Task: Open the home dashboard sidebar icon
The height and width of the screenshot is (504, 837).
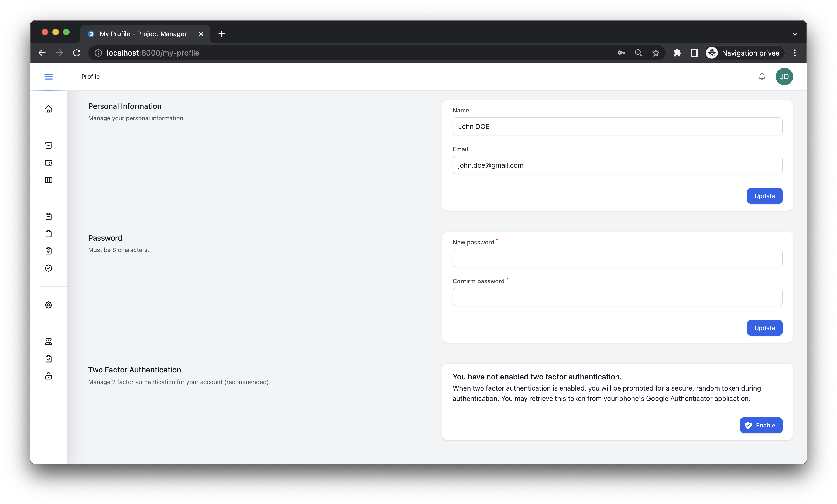Action: (x=49, y=109)
